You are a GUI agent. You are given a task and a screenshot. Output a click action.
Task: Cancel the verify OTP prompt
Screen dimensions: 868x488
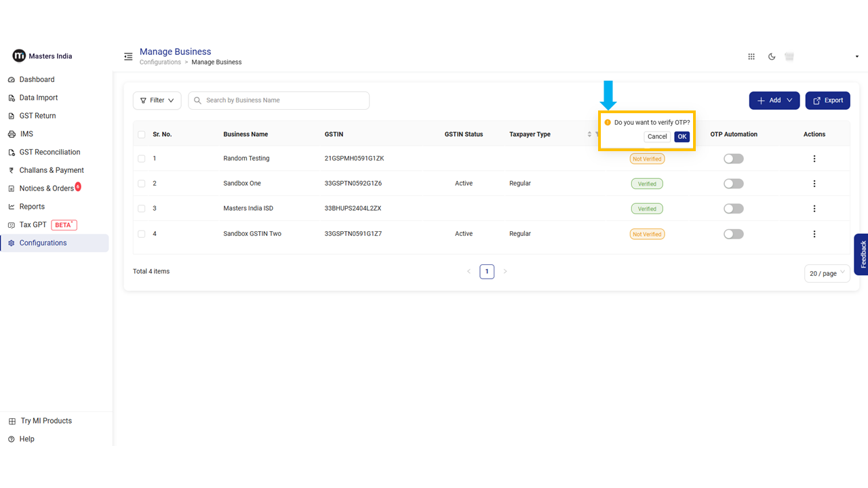click(656, 137)
